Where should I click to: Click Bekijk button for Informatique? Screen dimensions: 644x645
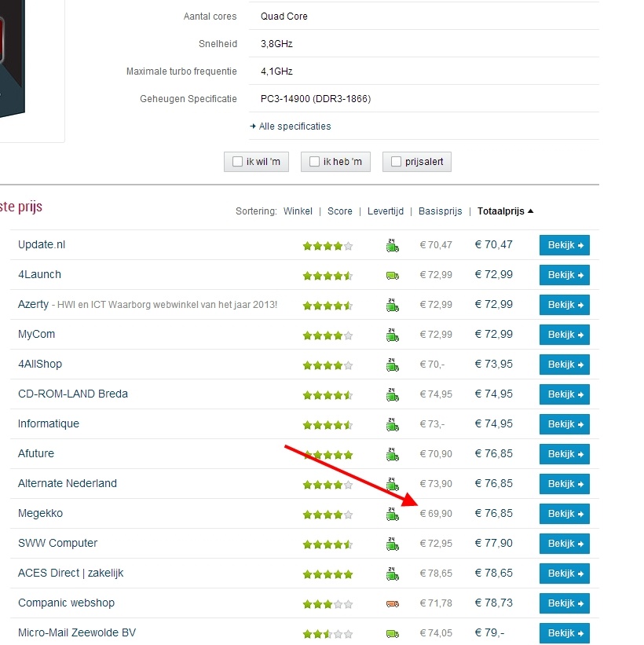[564, 424]
